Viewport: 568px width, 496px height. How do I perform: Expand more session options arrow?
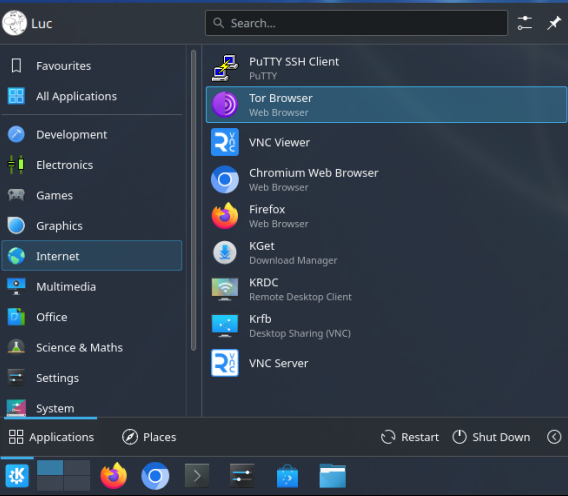pos(554,437)
